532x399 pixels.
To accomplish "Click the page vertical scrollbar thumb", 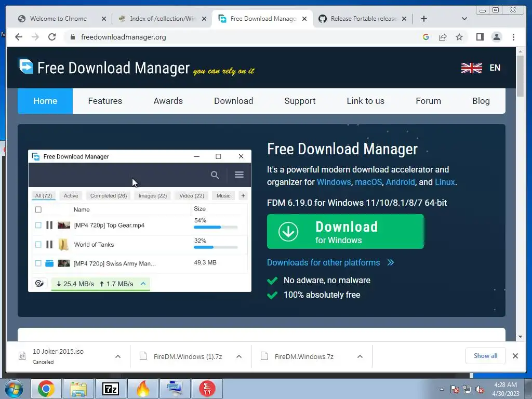I will pyautogui.click(x=520, y=76).
